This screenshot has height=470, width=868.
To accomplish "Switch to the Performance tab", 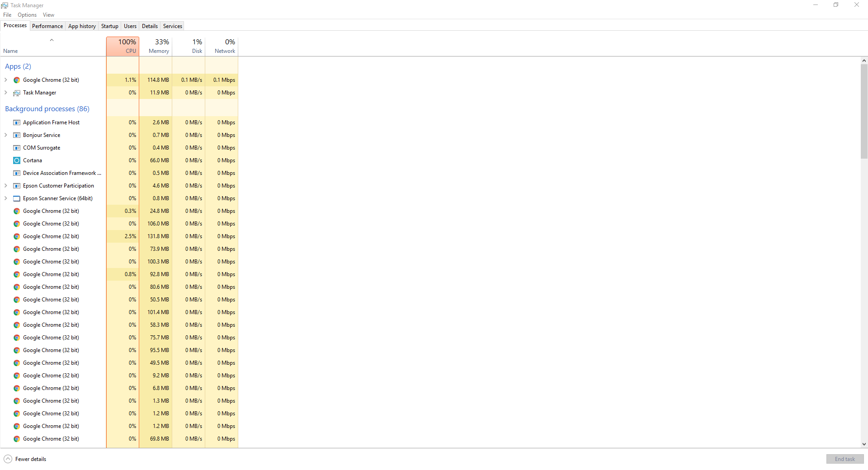I will 47,26.
